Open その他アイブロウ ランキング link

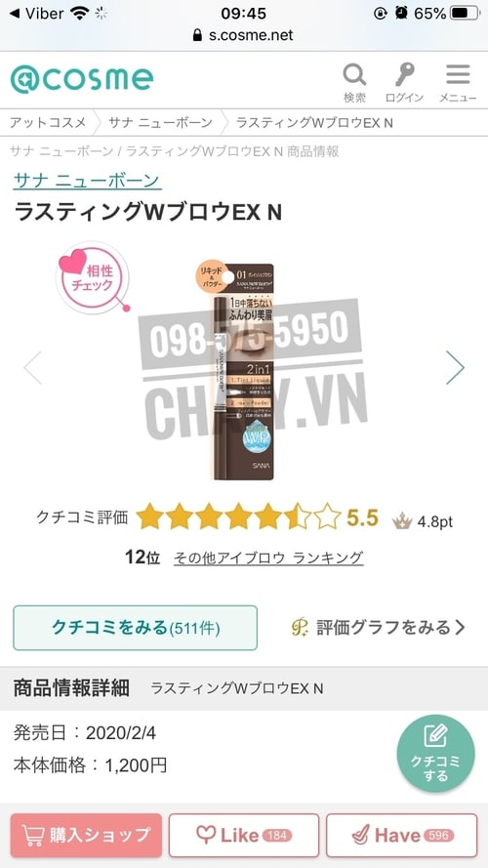point(268,557)
